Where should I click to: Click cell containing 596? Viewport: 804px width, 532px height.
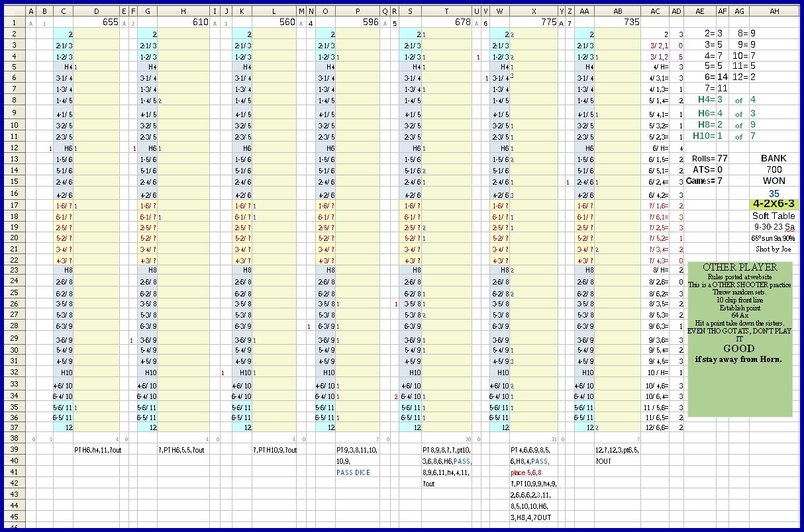click(x=358, y=22)
